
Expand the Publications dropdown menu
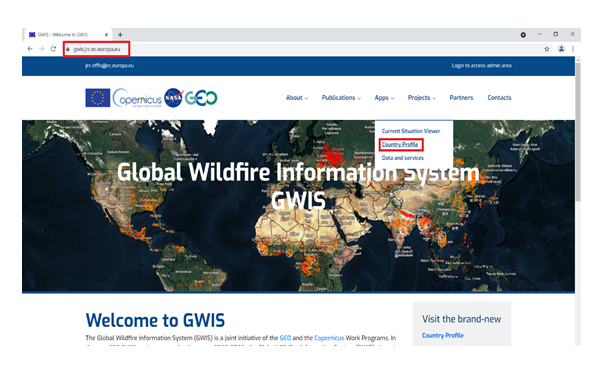click(x=341, y=98)
